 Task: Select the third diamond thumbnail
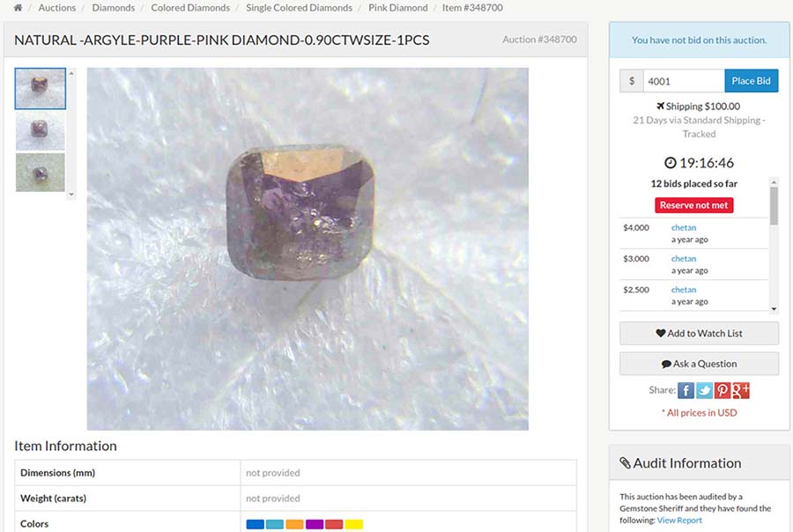(x=41, y=173)
